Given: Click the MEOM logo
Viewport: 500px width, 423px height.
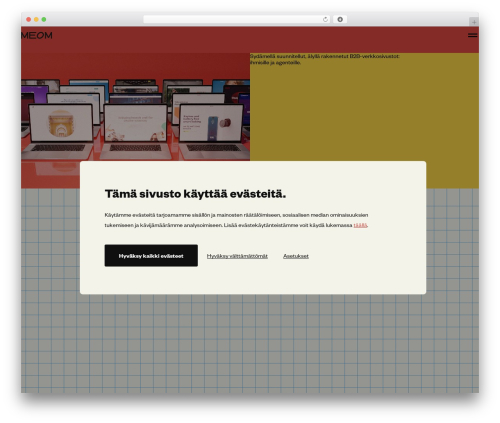Looking at the screenshot, I should [37, 35].
